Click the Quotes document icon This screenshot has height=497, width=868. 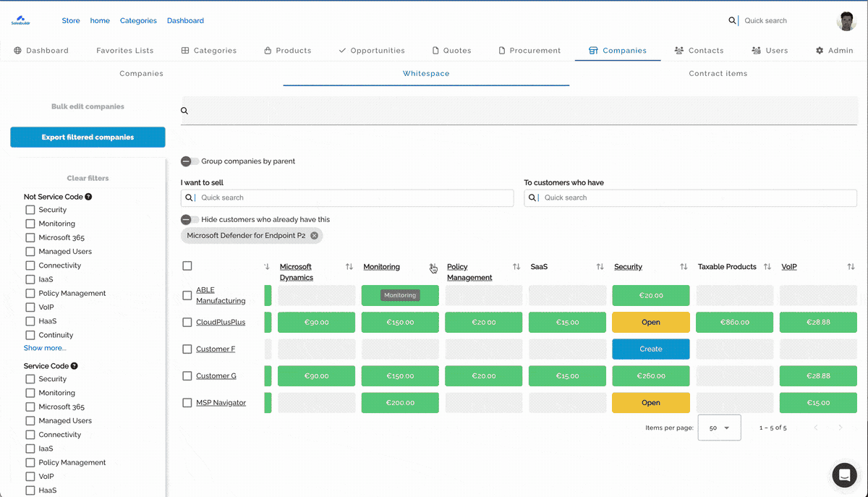point(435,51)
